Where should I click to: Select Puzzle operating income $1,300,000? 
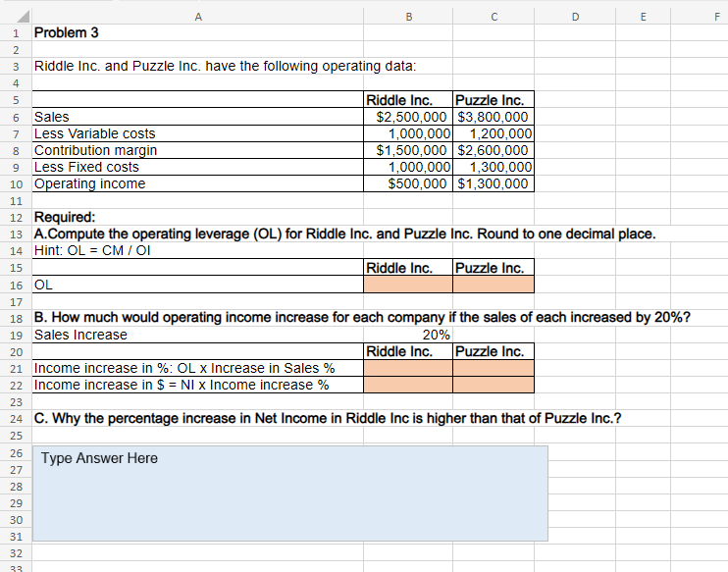point(494,183)
